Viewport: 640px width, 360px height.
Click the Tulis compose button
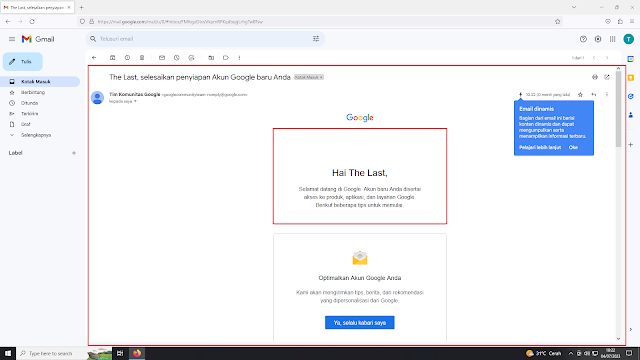pos(23,62)
